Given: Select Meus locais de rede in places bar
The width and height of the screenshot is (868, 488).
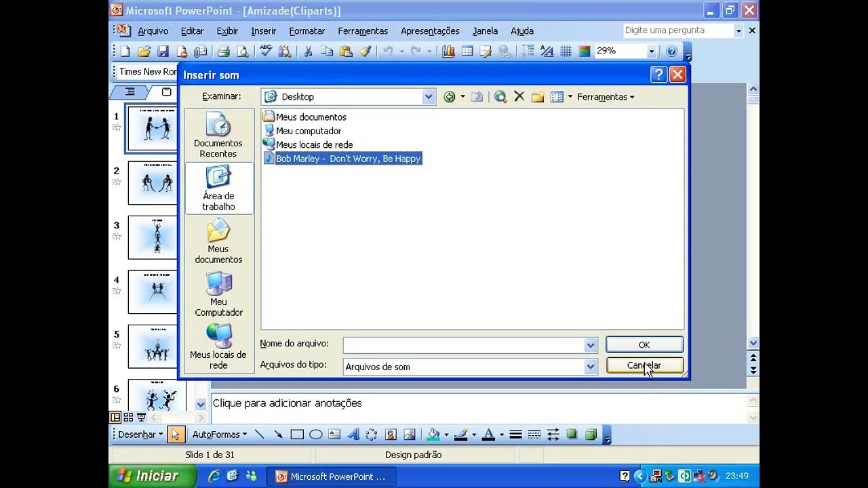Looking at the screenshot, I should (x=218, y=347).
